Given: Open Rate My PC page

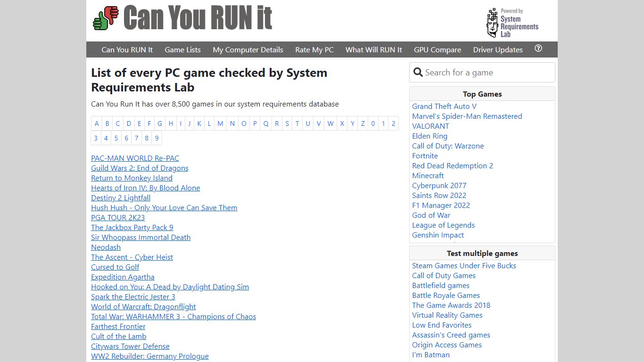Looking at the screenshot, I should [314, 49].
